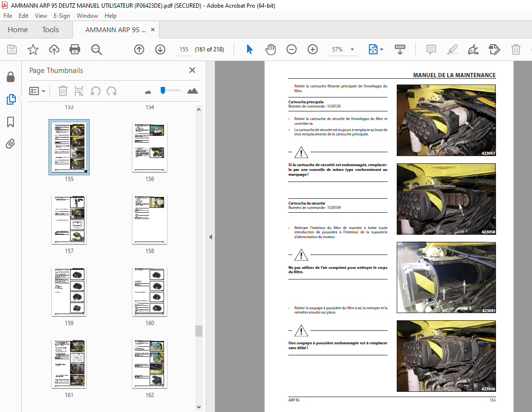The width and height of the screenshot is (532, 412).
Task: Open the Help menu
Action: tap(110, 16)
